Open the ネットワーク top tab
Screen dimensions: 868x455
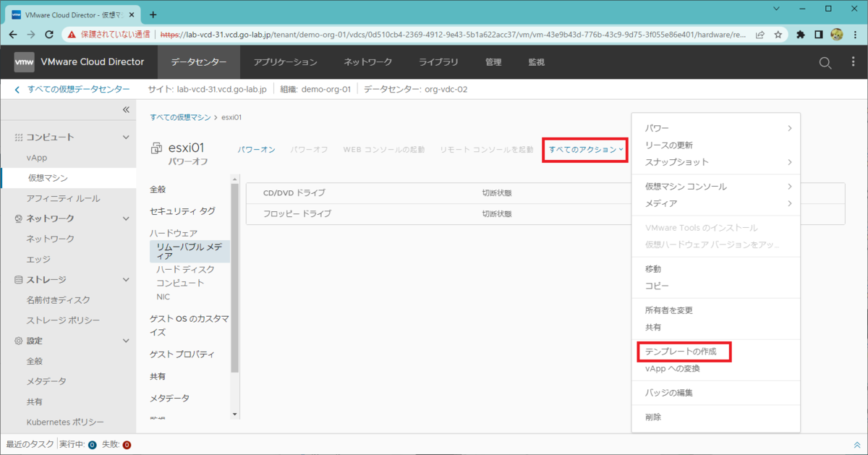point(367,62)
